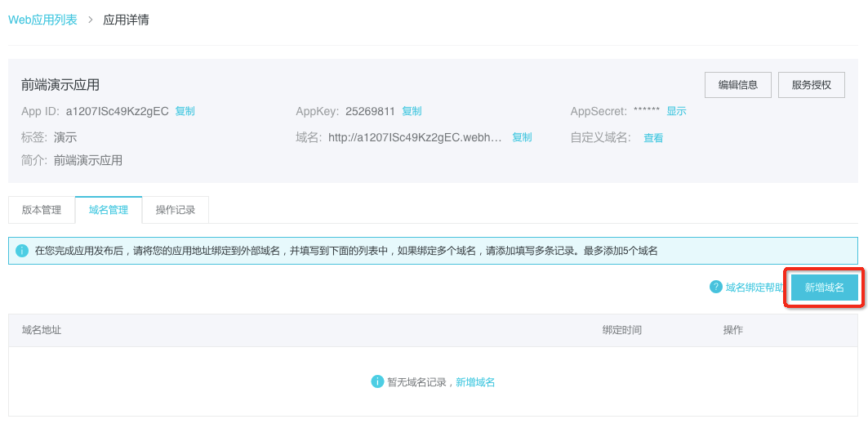Image resolution: width=868 pixels, height=428 pixels.
Task: Switch to the 版本管理 tab
Action: (42, 210)
